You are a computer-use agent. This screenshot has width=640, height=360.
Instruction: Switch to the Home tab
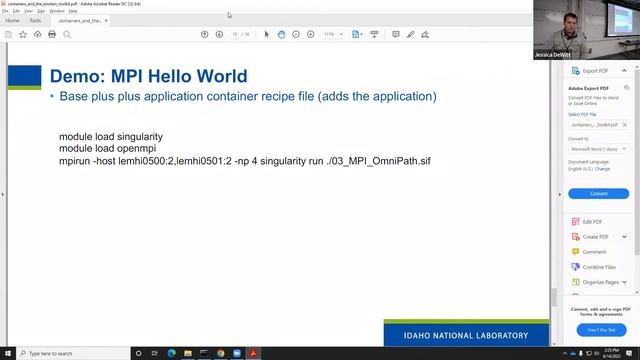click(x=12, y=20)
